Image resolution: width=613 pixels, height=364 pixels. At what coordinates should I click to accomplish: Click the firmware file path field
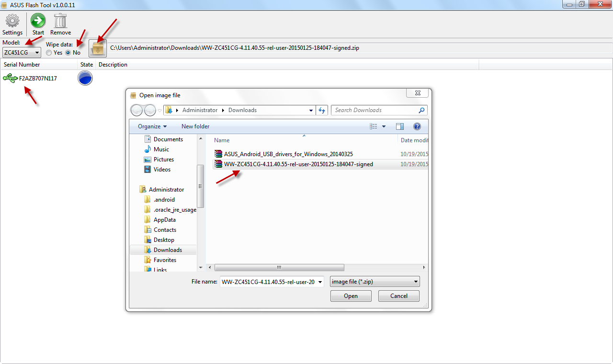coord(360,48)
